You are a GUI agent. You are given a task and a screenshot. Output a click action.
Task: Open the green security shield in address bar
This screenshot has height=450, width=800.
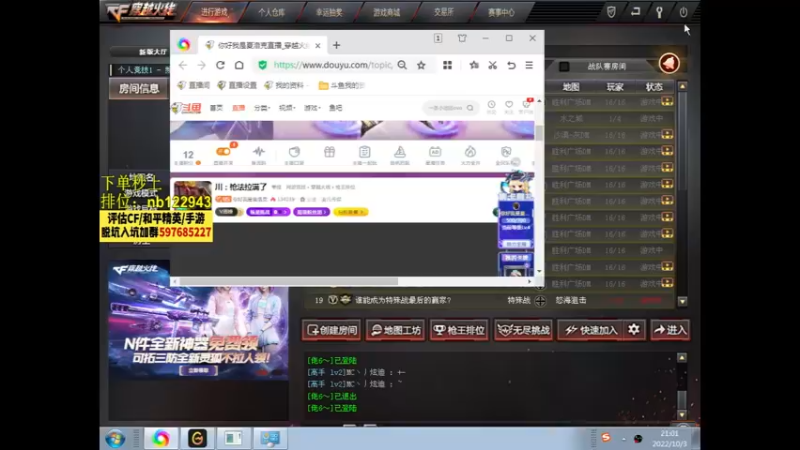pyautogui.click(x=262, y=65)
